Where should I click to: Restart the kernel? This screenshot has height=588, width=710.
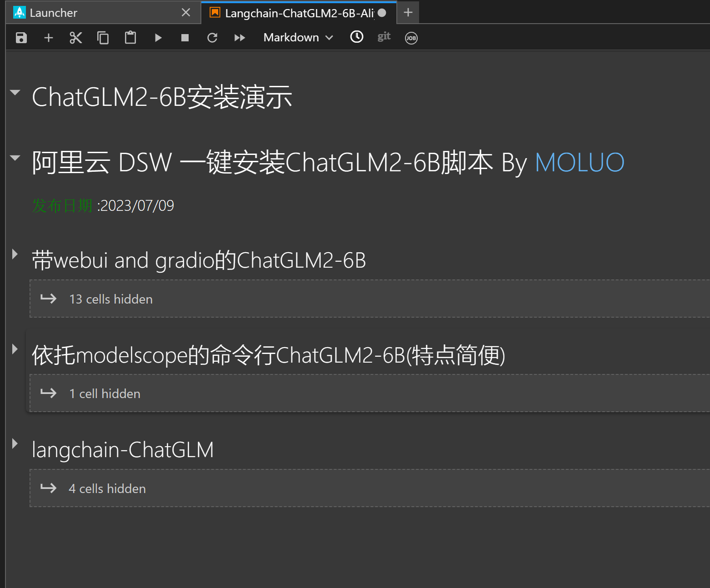[212, 38]
